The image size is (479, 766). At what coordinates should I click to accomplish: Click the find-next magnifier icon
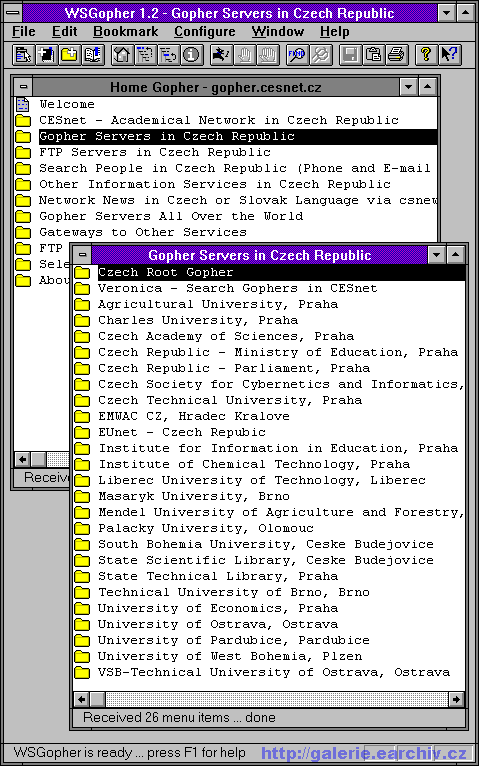[320, 55]
